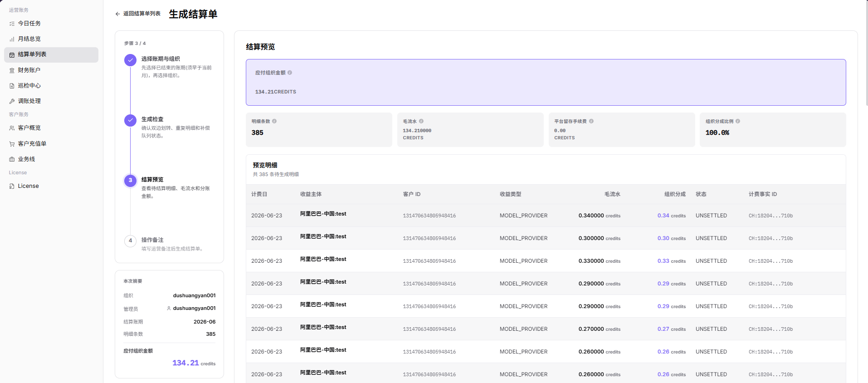Image resolution: width=868 pixels, height=383 pixels.
Task: Click the 0.27 credits 组织分成 value
Action: point(672,329)
